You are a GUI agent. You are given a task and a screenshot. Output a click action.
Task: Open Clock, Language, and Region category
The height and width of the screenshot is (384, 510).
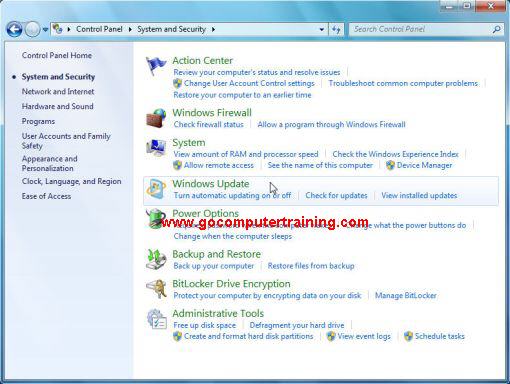(x=71, y=181)
